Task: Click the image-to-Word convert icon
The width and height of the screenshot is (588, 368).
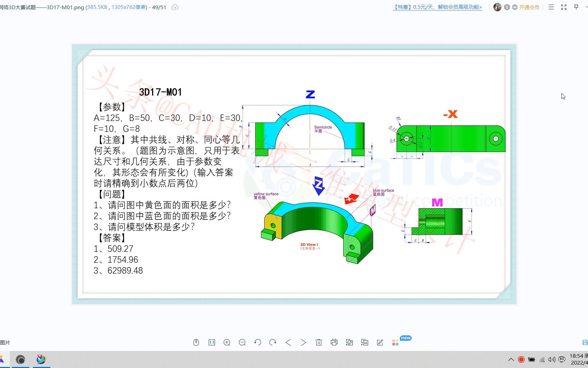Action: (x=365, y=342)
